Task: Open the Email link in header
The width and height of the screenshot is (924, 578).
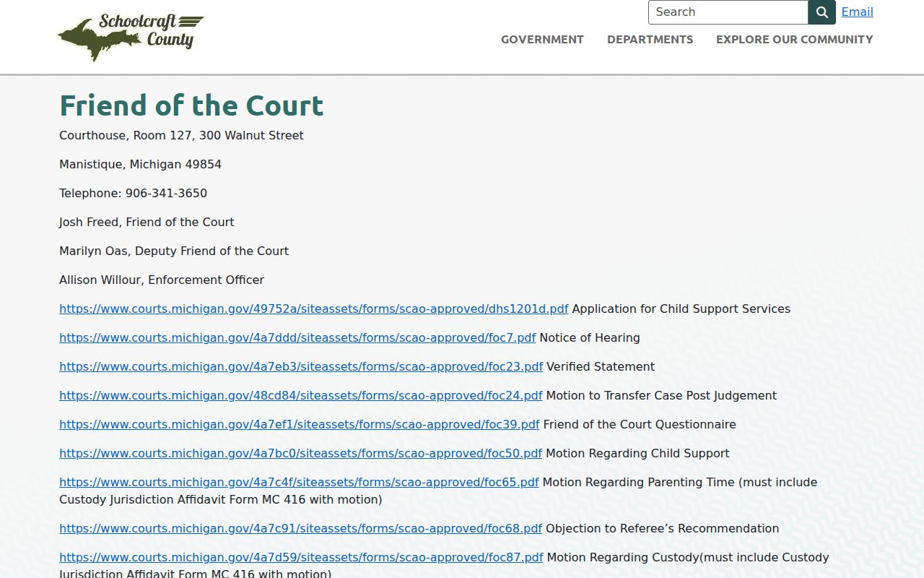Action: pyautogui.click(x=858, y=12)
